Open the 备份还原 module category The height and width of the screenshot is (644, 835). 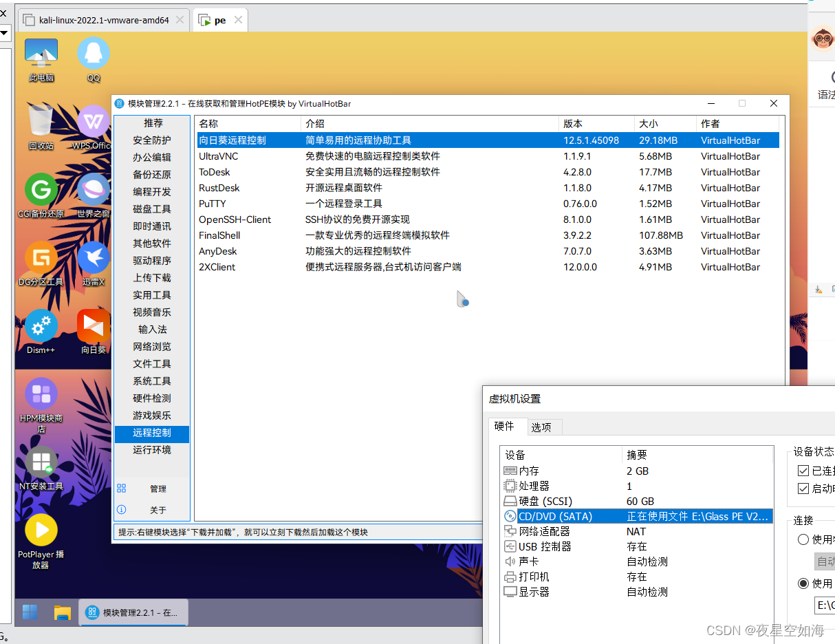point(153,175)
